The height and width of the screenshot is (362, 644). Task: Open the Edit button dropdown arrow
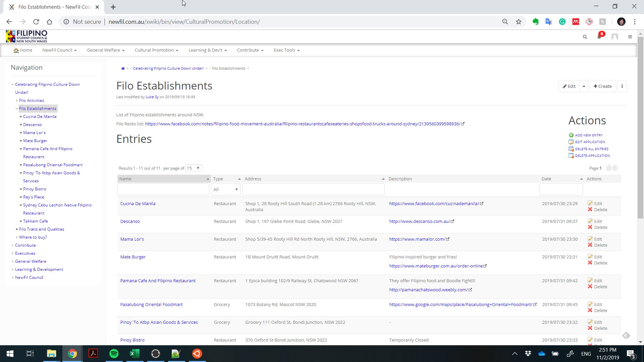584,86
